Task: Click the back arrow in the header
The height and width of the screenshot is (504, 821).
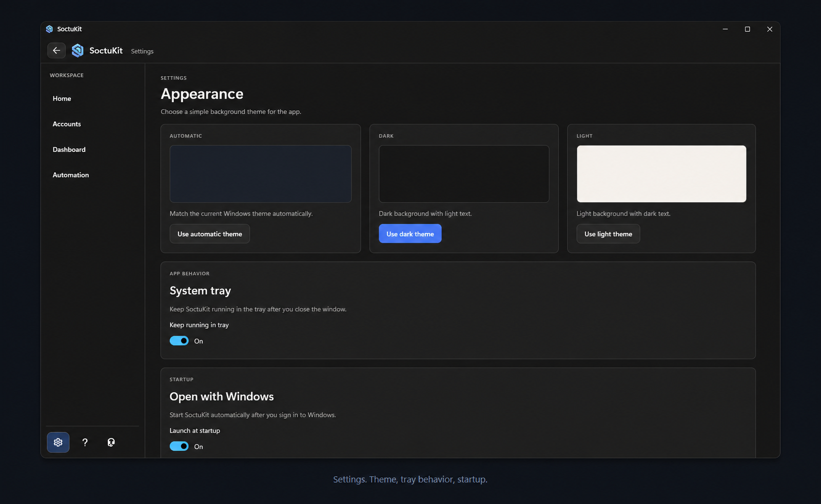Action: pyautogui.click(x=56, y=50)
